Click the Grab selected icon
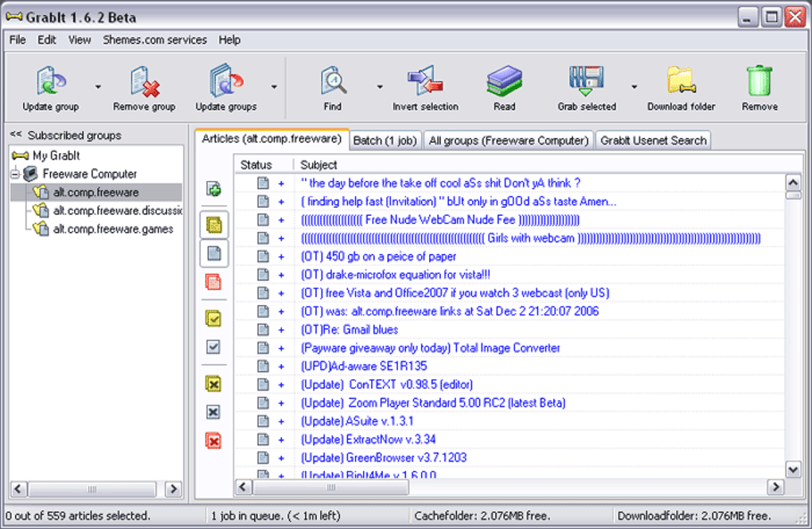This screenshot has width=812, height=529. (586, 80)
